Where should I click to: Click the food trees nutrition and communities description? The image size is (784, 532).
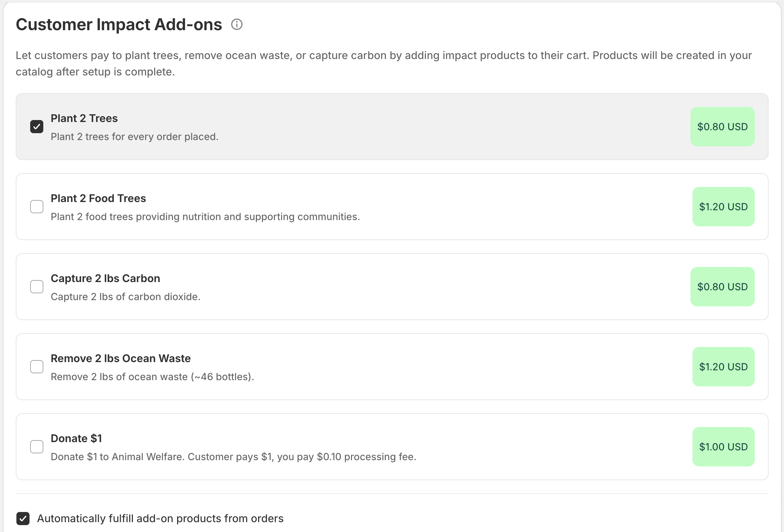[205, 216]
